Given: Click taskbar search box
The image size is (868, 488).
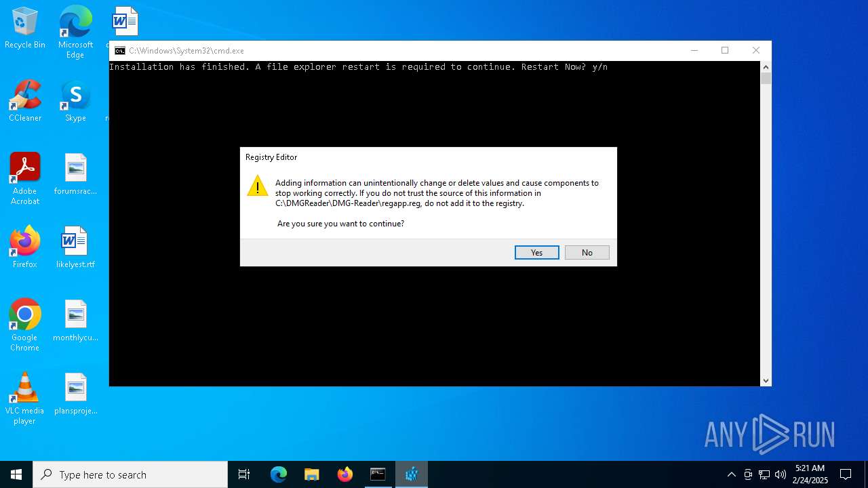Looking at the screenshot, I should click(130, 474).
